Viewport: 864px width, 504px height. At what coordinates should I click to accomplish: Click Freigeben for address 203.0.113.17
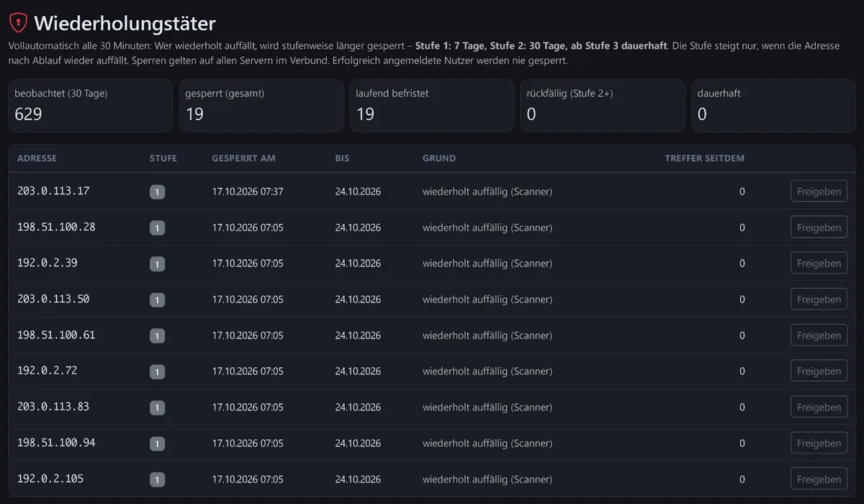[819, 192]
